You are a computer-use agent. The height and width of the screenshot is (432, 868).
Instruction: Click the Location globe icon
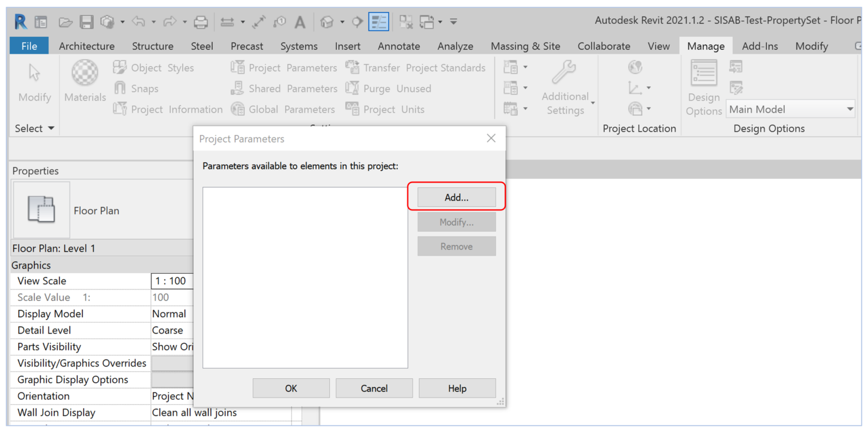tap(635, 68)
